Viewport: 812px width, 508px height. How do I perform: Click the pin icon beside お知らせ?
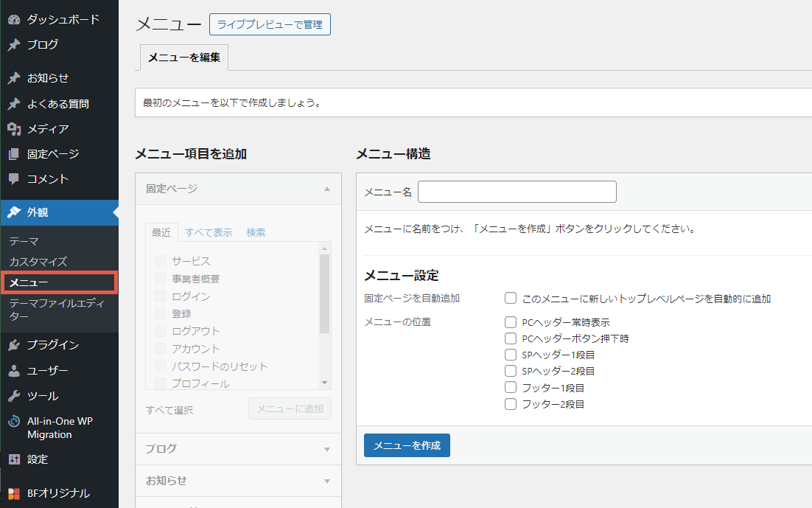pos(14,78)
